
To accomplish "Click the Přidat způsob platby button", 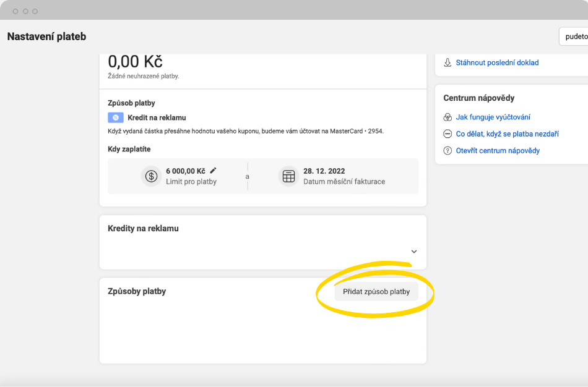I will [x=376, y=291].
